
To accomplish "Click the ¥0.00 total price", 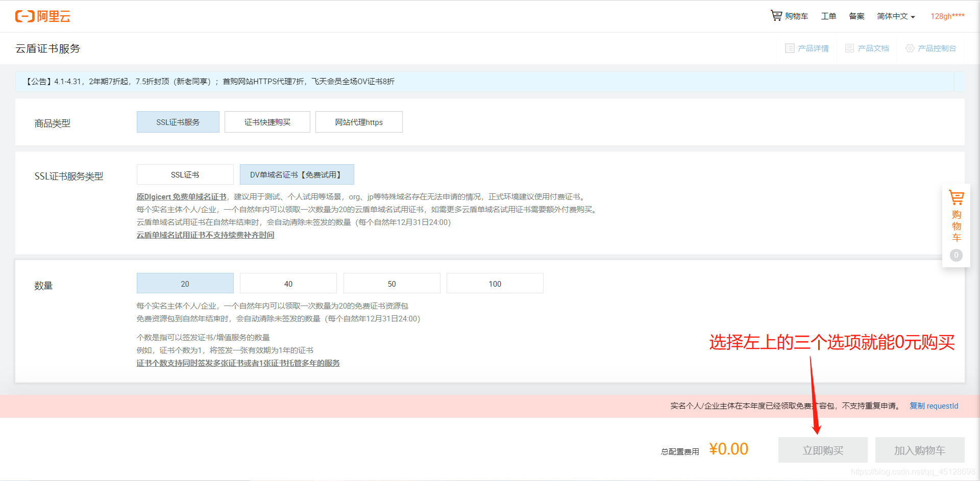I will (x=729, y=449).
